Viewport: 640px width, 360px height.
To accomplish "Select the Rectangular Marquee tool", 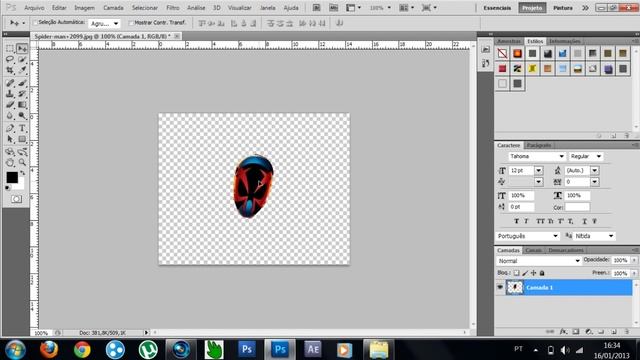I will pyautogui.click(x=10, y=49).
